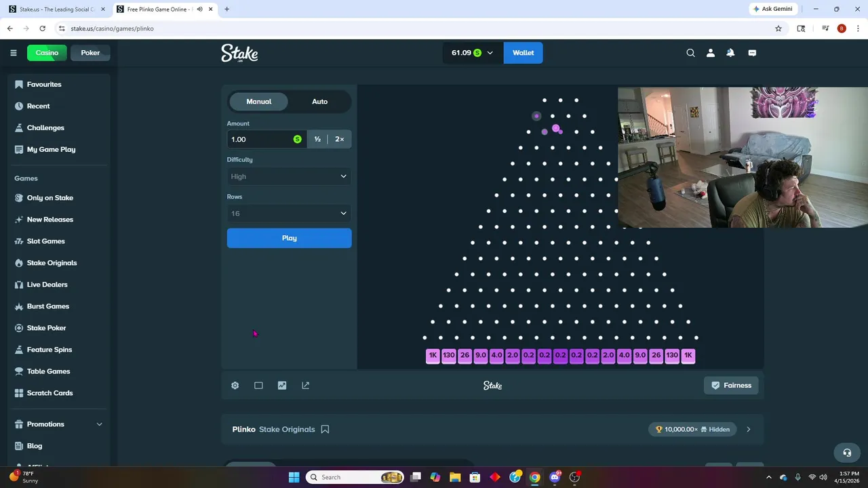Open Scratch Cards category
The height and width of the screenshot is (488, 868).
click(59, 393)
